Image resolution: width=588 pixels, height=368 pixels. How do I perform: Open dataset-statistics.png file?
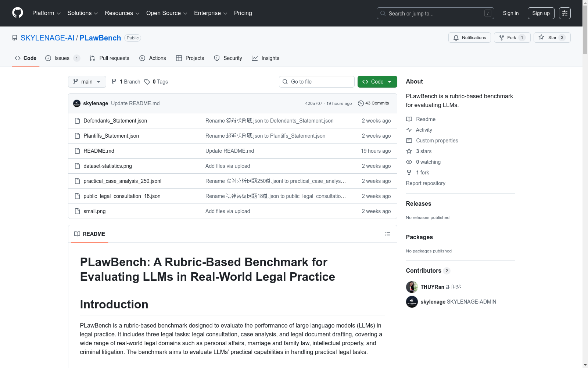pos(107,166)
